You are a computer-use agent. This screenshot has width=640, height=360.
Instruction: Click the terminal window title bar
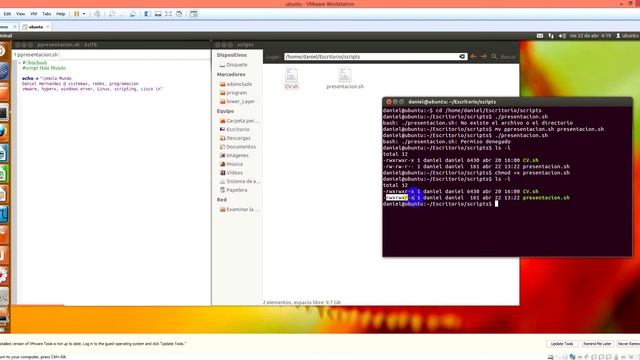click(507, 102)
